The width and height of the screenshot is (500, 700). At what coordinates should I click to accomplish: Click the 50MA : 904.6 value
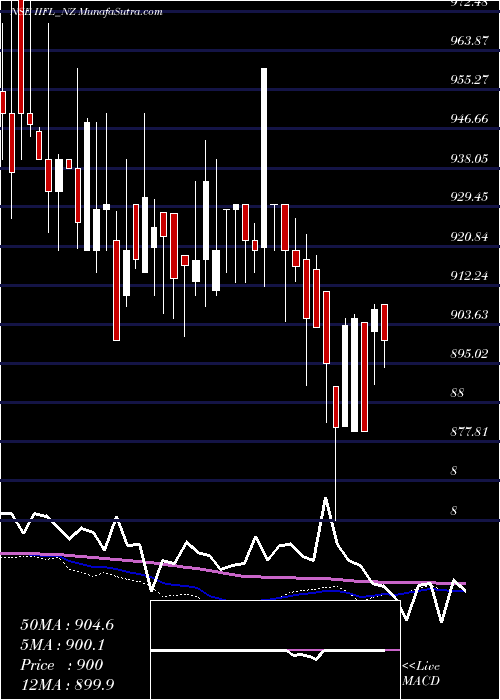(67, 625)
